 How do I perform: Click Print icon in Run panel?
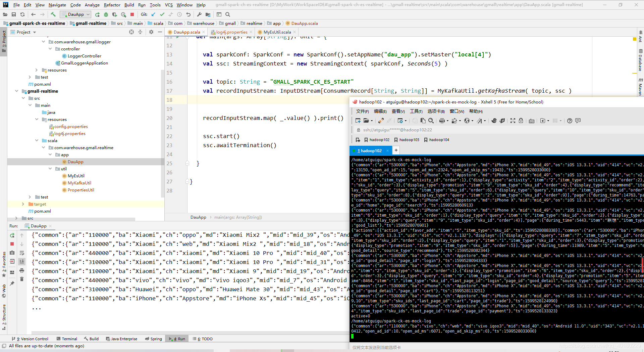point(22,270)
